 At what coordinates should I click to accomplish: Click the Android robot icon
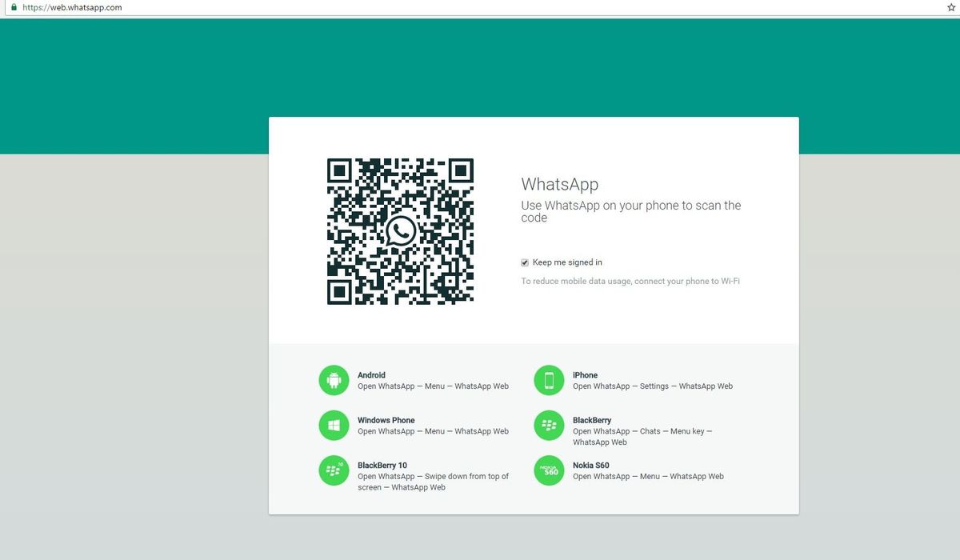pos(334,380)
